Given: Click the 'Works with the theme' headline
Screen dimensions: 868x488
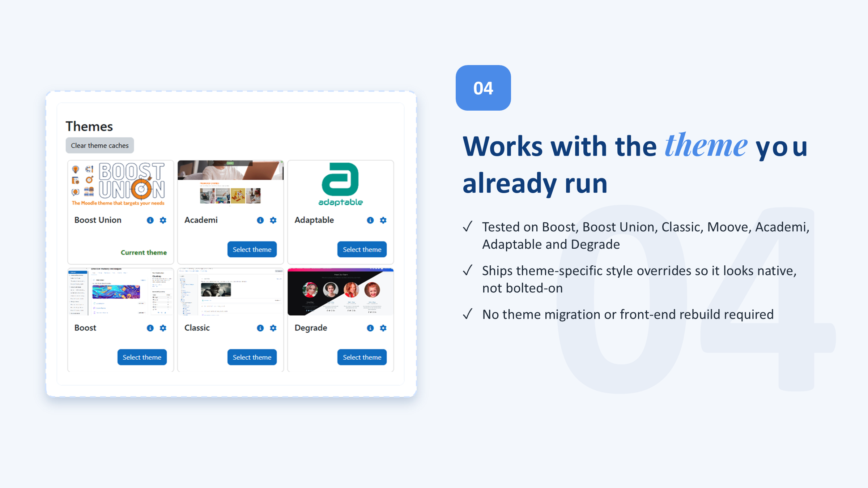Looking at the screenshot, I should pyautogui.click(x=635, y=164).
